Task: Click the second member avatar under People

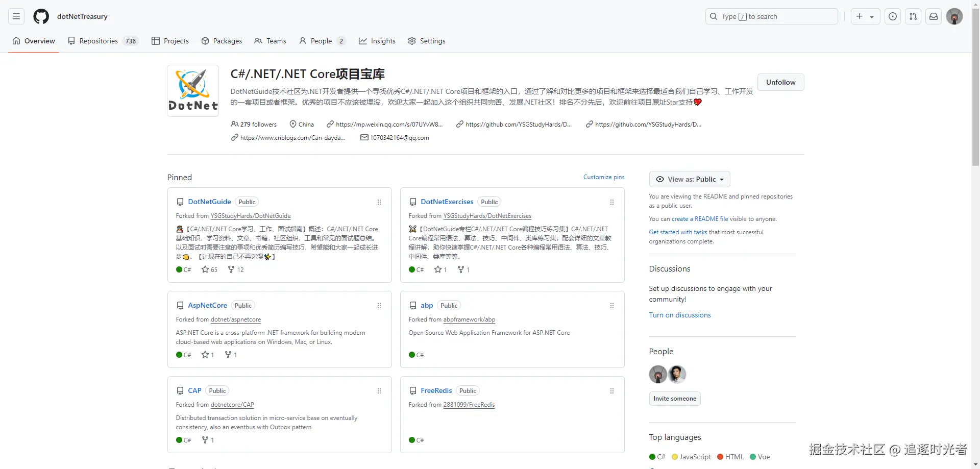Action: tap(677, 374)
